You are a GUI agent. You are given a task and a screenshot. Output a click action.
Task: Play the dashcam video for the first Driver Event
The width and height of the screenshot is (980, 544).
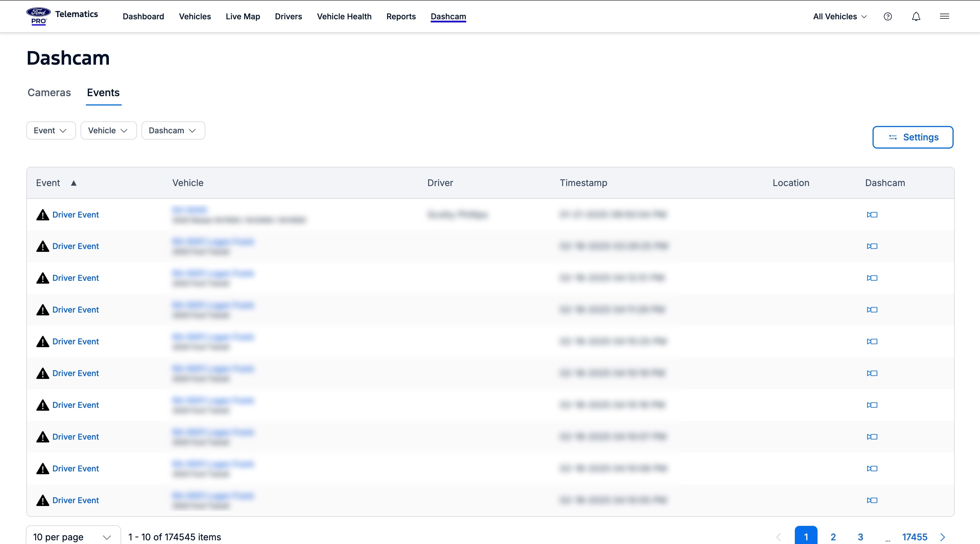click(x=872, y=215)
